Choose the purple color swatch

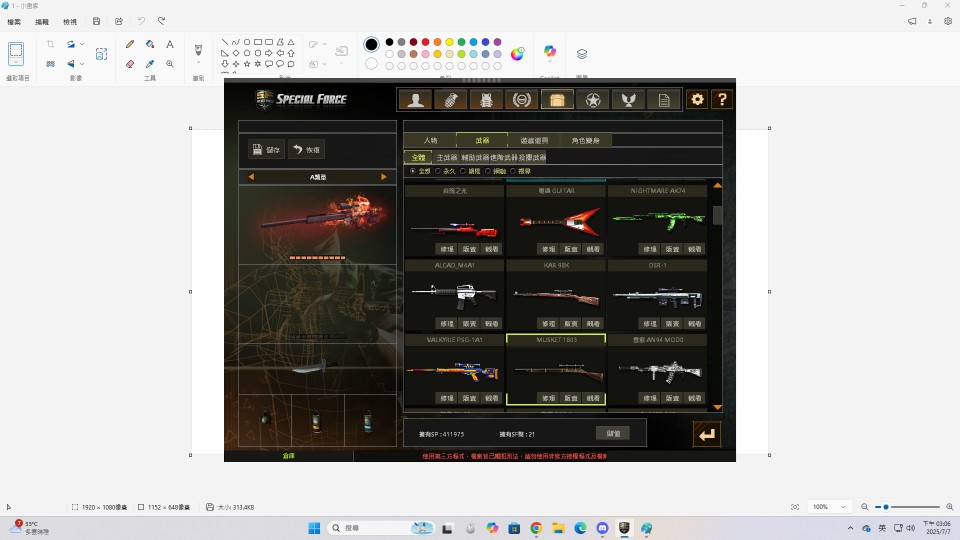(x=497, y=42)
